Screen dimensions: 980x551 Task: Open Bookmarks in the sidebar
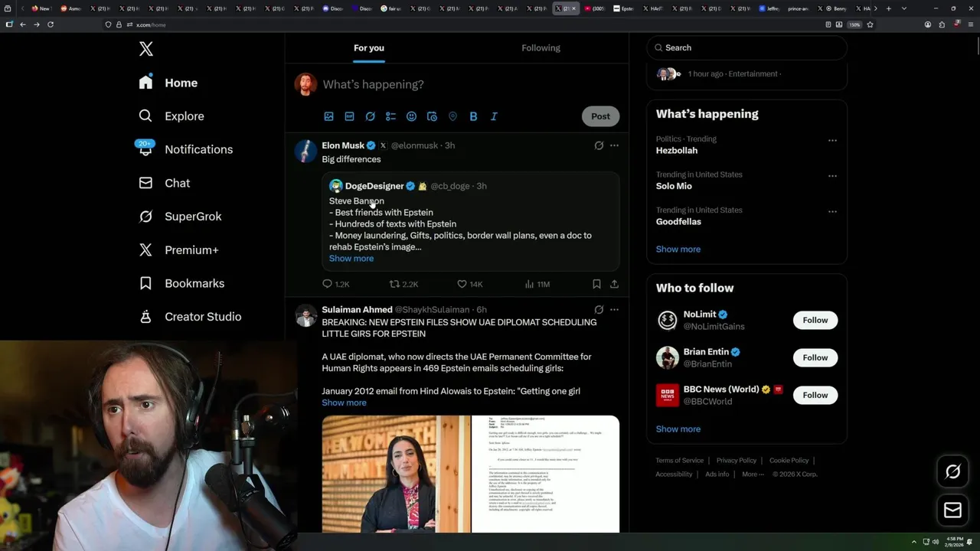pyautogui.click(x=182, y=283)
